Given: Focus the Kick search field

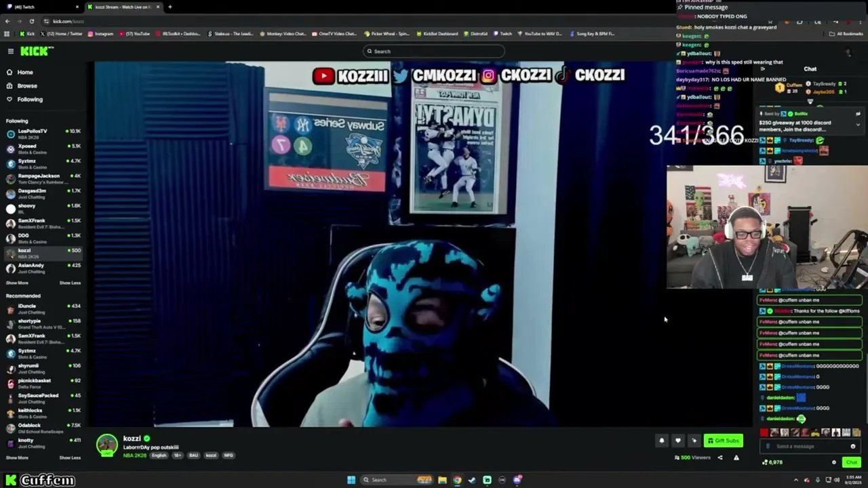Looking at the screenshot, I should click(434, 52).
